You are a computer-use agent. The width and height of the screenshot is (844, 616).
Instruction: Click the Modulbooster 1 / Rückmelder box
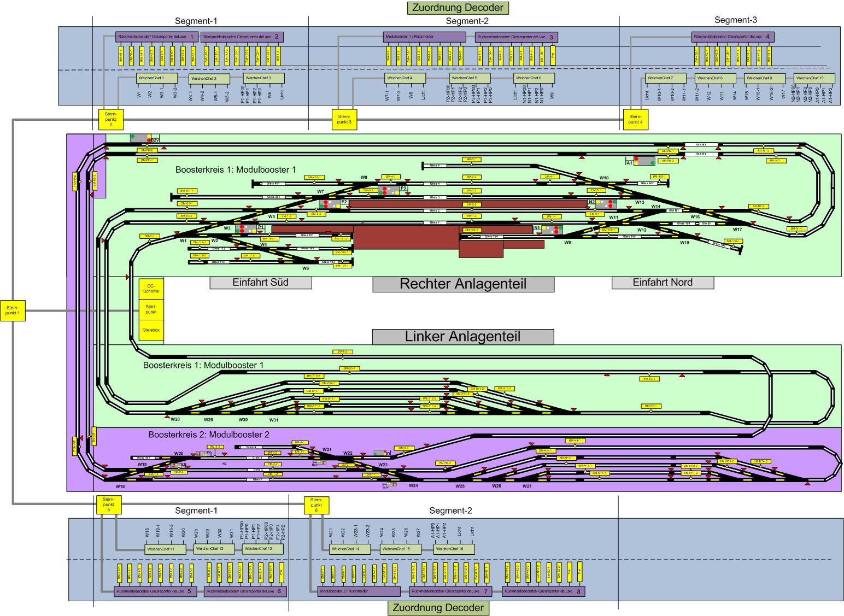click(x=425, y=37)
